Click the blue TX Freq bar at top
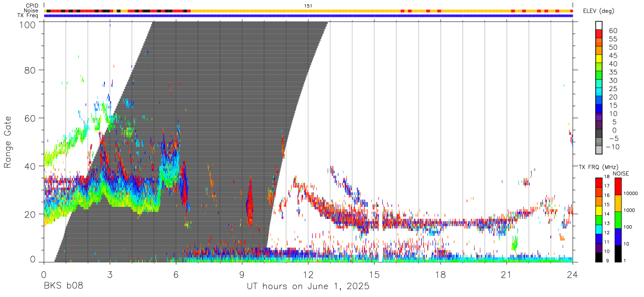Screen dimensions: 644x297 (x=308, y=16)
